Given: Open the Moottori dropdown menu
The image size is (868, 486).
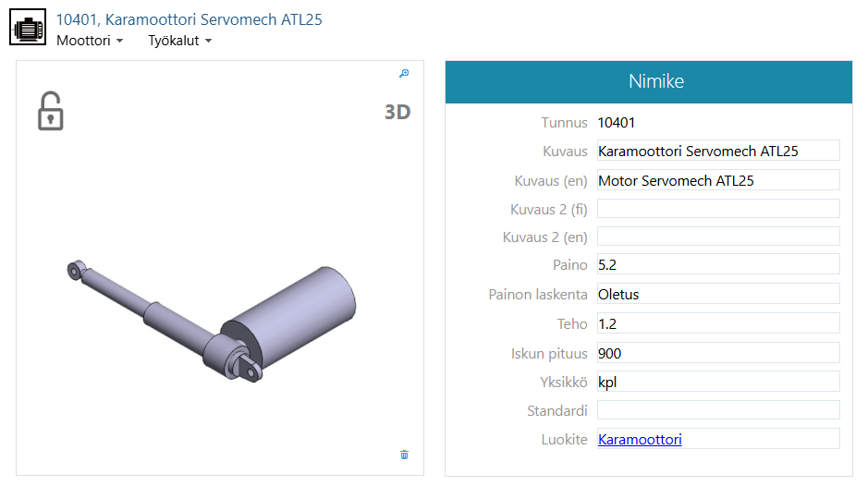Looking at the screenshot, I should pos(90,41).
